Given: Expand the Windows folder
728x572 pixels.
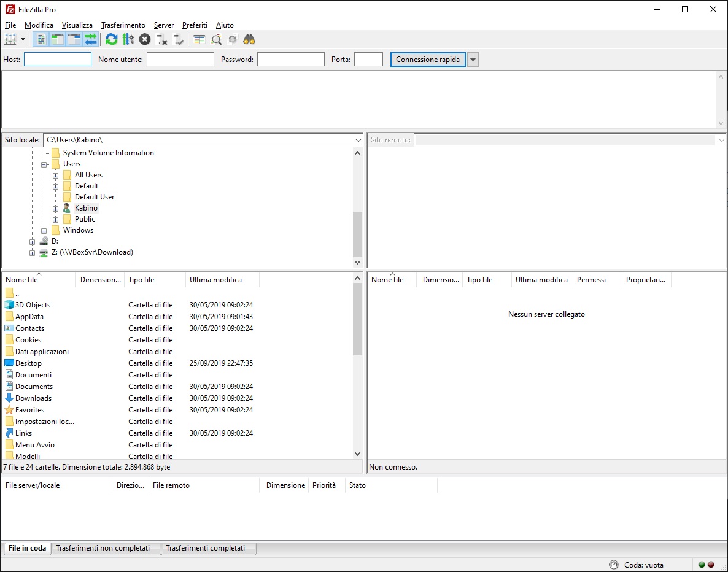Looking at the screenshot, I should tap(44, 231).
